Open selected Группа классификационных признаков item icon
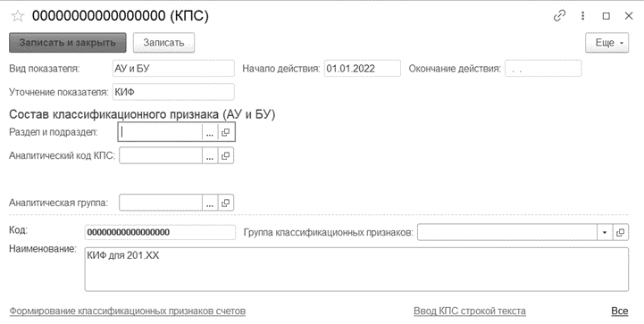This screenshot has width=644, height=324. (620, 232)
